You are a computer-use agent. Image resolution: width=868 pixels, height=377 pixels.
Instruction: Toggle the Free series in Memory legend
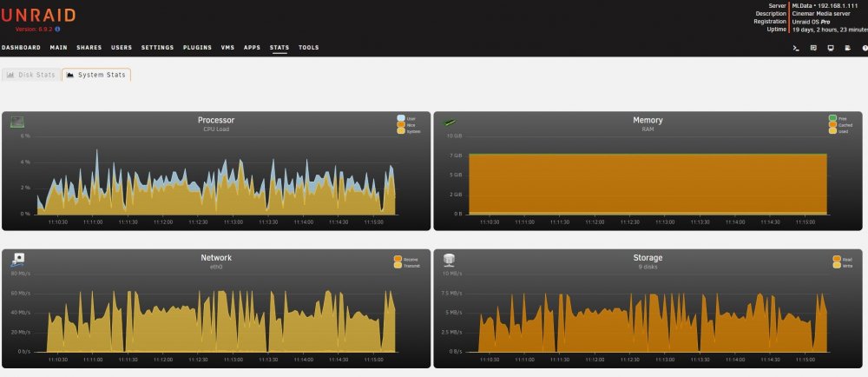point(838,118)
